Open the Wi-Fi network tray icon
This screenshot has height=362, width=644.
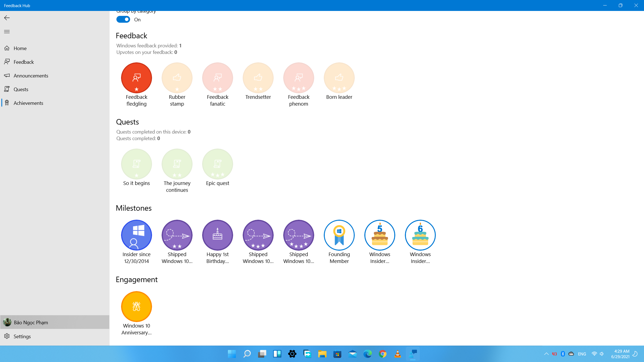pyautogui.click(x=594, y=354)
